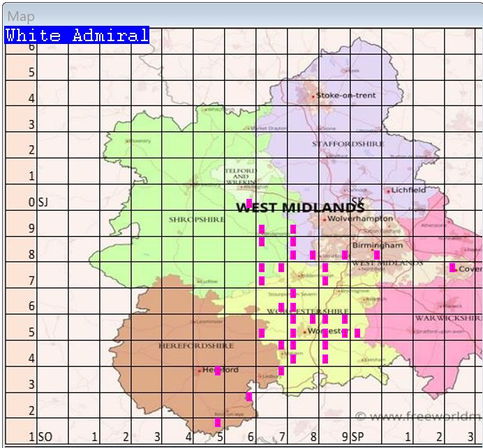
Task: Click the magenta marker near Coventry
Action: tap(452, 267)
